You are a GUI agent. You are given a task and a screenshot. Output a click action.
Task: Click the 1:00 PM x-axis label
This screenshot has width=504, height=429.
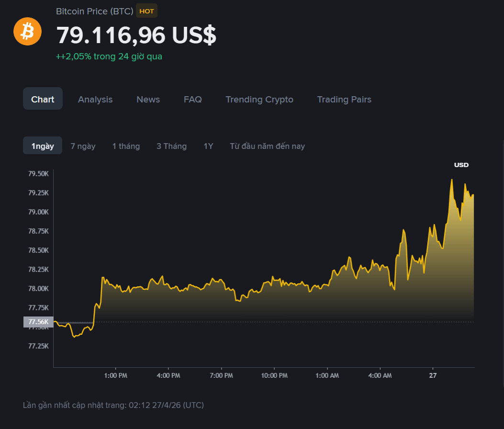click(x=116, y=376)
